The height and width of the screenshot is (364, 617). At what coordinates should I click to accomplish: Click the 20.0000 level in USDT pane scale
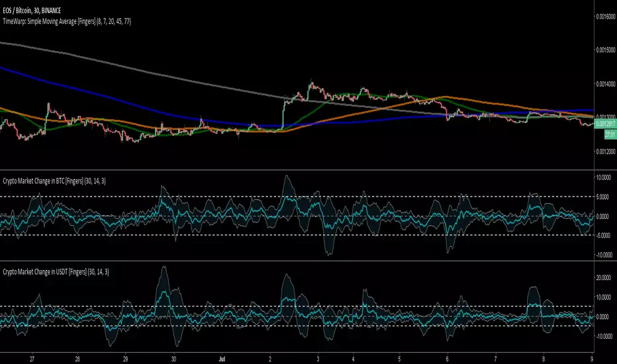[603, 278]
